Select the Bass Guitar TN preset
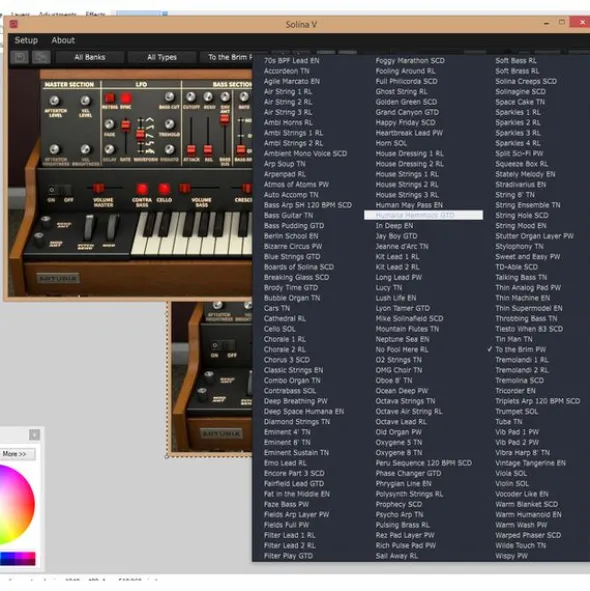This screenshot has height=591, width=590. coord(288,215)
